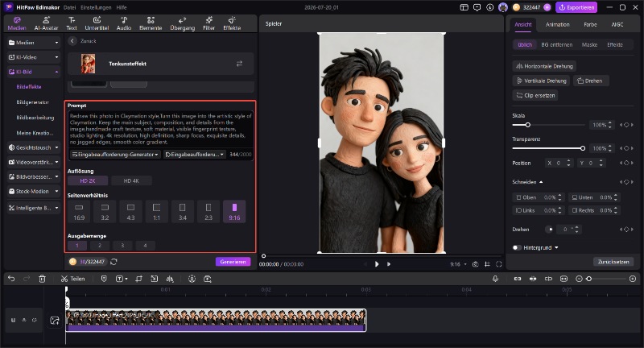The image size is (644, 348).
Task: Open the preview 9:16 ratio dropdown
Action: click(458, 264)
